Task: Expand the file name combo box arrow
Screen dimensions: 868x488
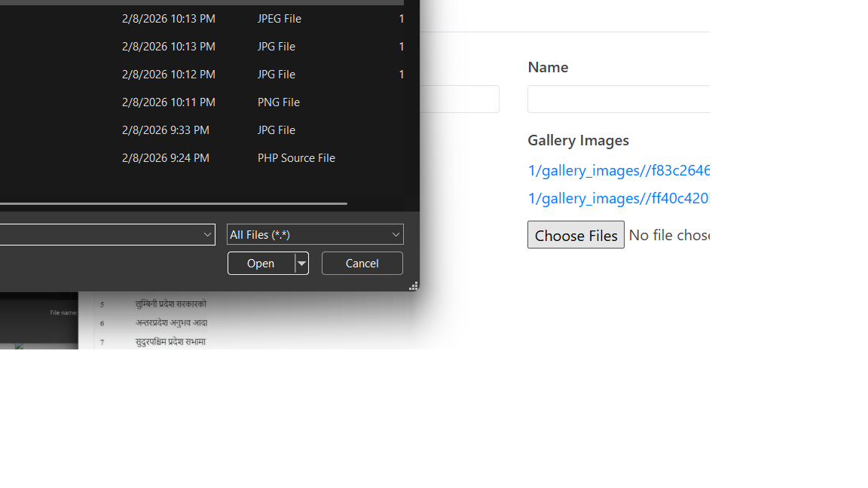Action: point(207,234)
